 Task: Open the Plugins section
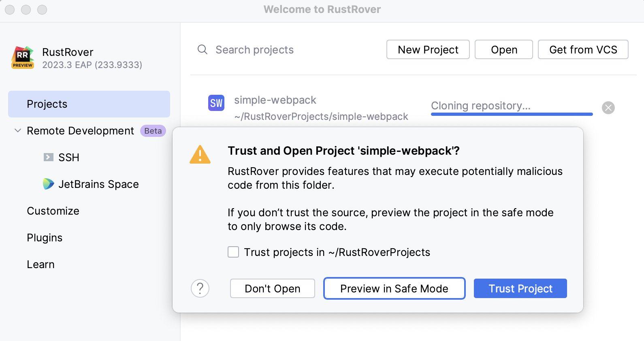[x=44, y=237]
